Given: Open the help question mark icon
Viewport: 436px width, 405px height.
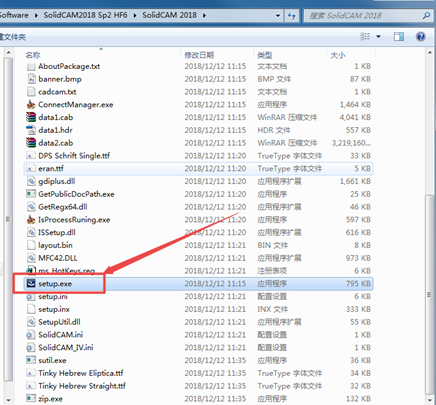Looking at the screenshot, I should pyautogui.click(x=421, y=36).
